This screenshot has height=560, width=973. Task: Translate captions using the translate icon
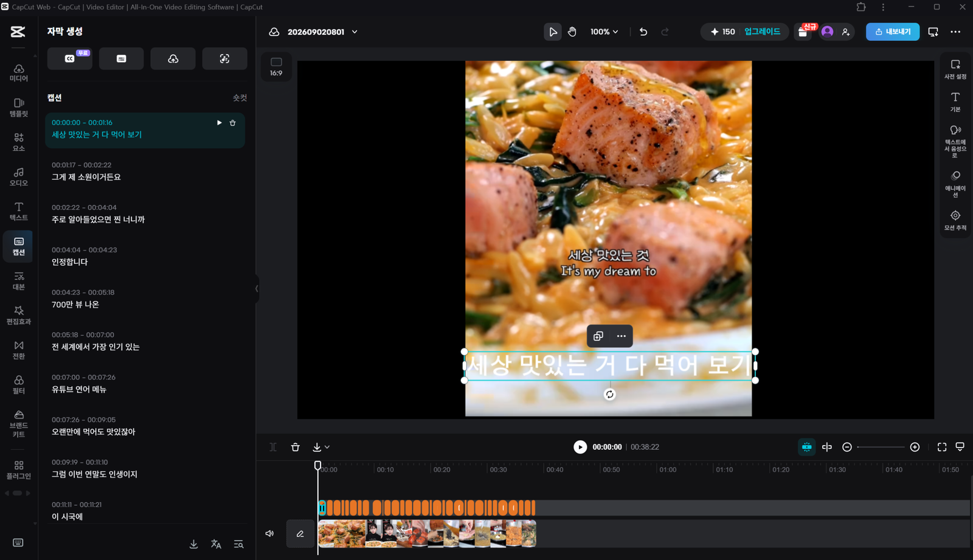(x=216, y=544)
